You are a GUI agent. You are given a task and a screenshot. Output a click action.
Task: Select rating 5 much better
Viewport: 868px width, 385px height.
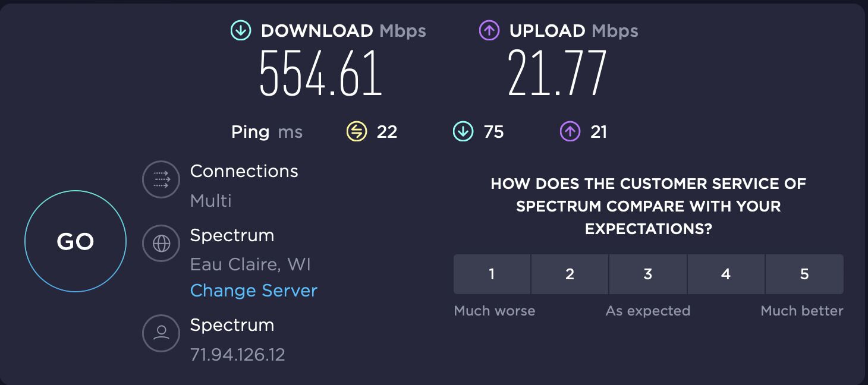click(x=804, y=274)
